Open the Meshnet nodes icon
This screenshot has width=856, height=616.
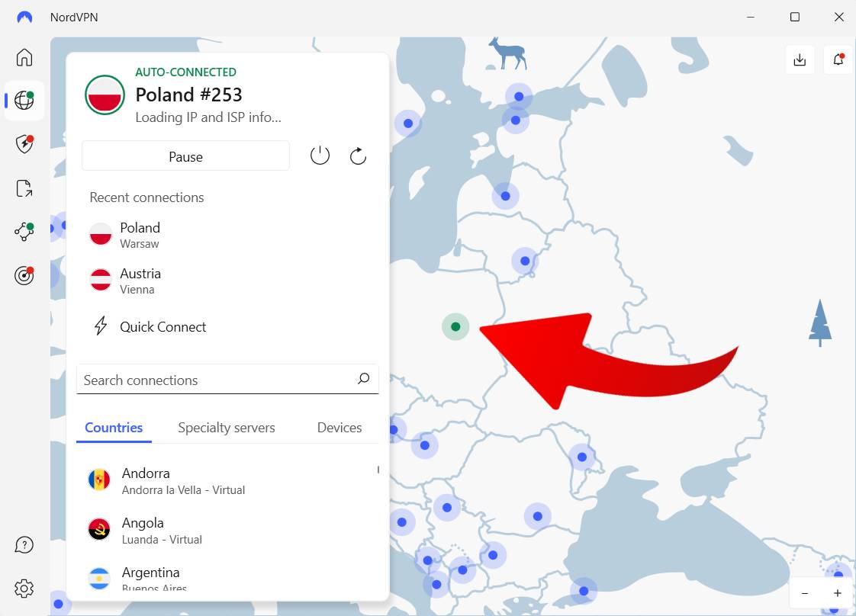(x=24, y=231)
